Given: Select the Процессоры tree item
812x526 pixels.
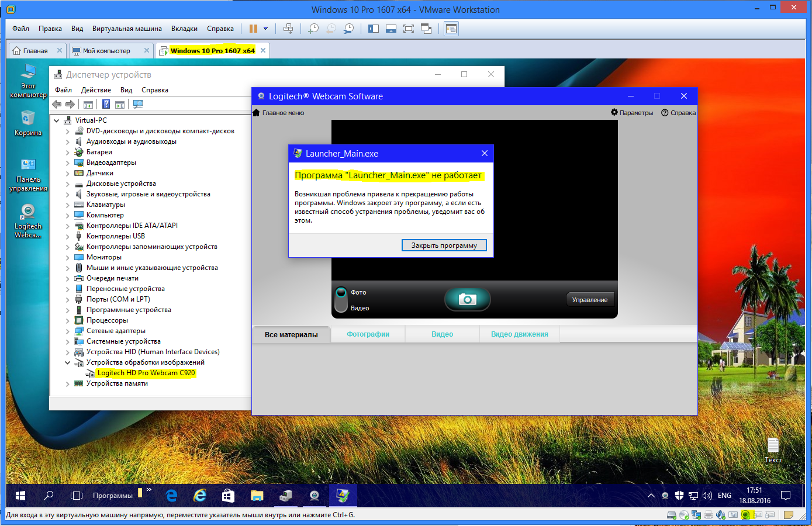Looking at the screenshot, I should pyautogui.click(x=107, y=320).
